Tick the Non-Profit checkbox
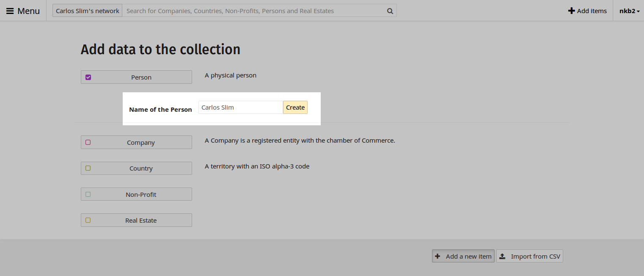The height and width of the screenshot is (276, 644). [88, 194]
